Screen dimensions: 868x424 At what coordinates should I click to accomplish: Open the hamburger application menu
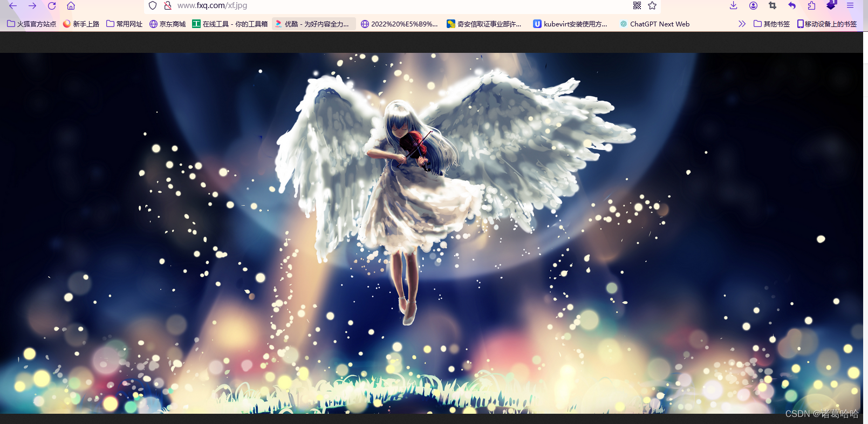tap(850, 5)
